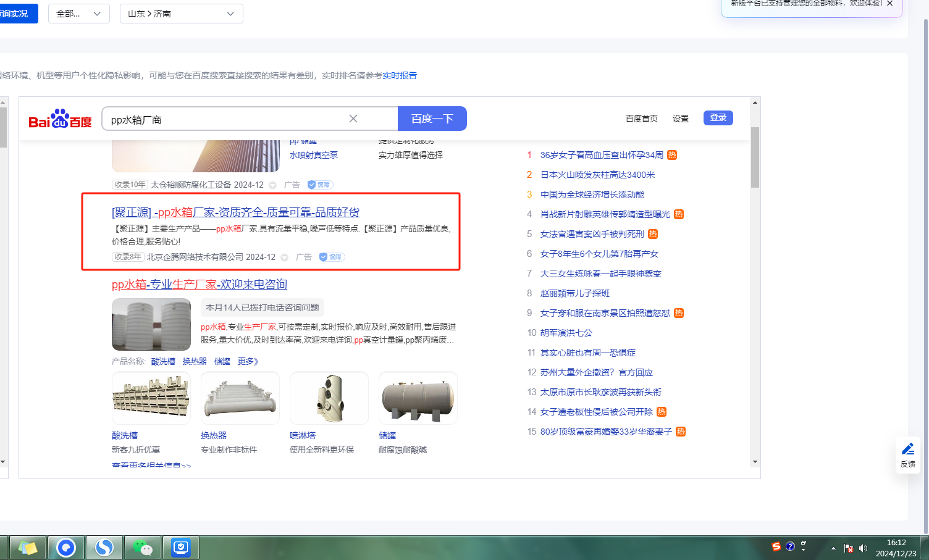Open 中国为全球经济增长添动能 hot search

[x=592, y=194]
